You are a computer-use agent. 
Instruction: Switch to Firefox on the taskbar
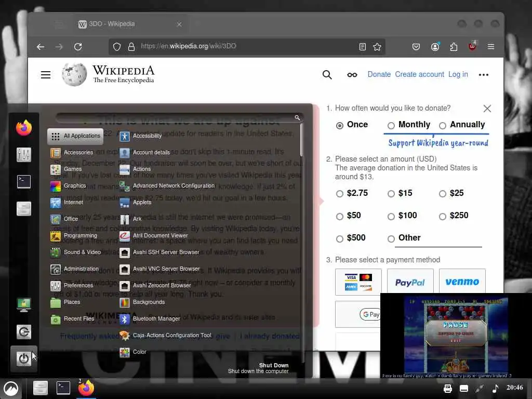pos(86,388)
